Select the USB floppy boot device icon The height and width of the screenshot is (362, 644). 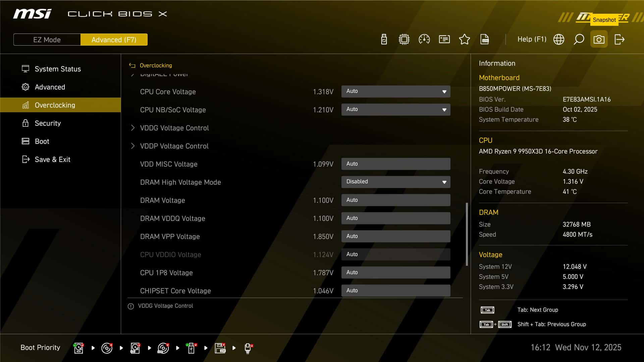(220, 348)
